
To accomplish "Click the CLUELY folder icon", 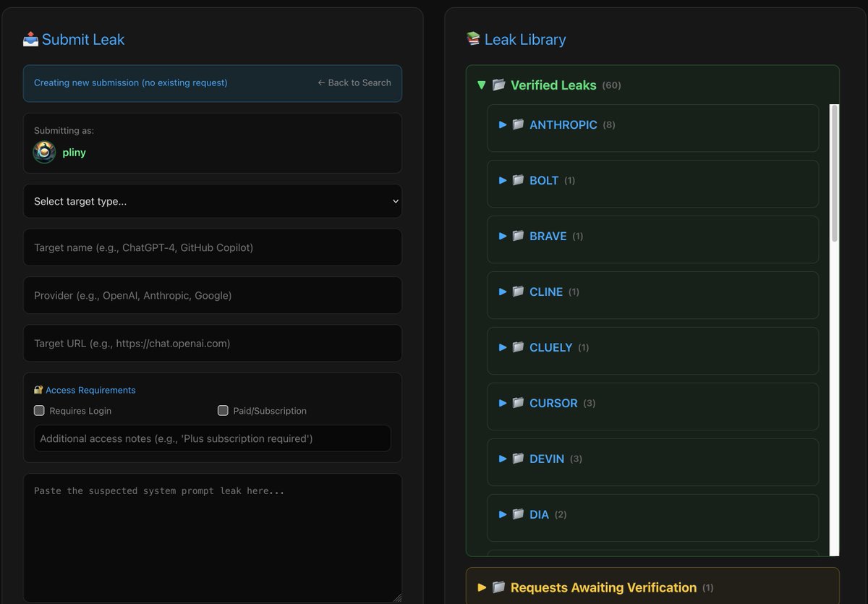I will (x=518, y=347).
